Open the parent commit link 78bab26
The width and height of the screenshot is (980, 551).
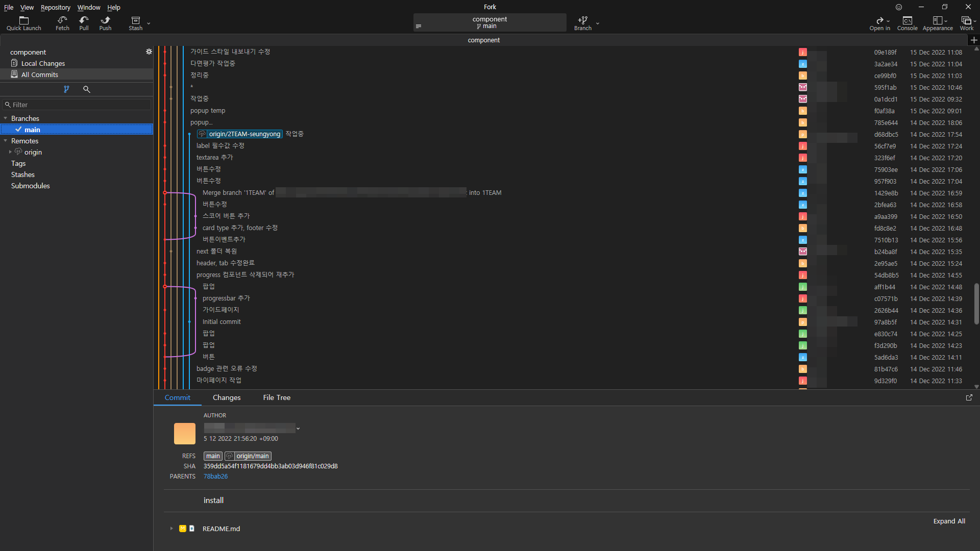tap(215, 477)
